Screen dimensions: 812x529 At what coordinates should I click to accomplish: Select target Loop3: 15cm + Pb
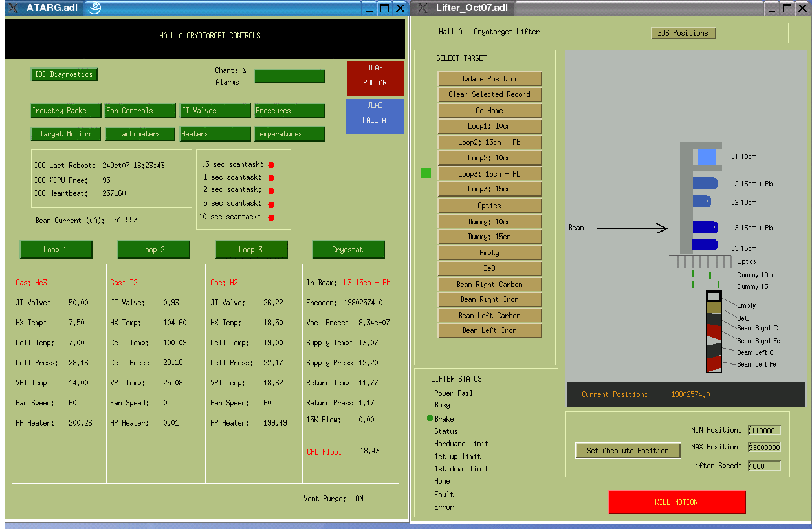point(490,174)
